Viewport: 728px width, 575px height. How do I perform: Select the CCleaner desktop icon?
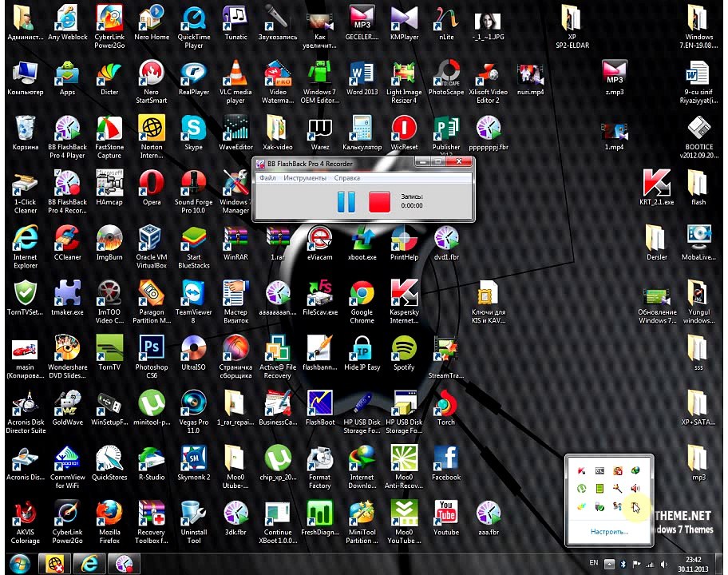click(67, 243)
